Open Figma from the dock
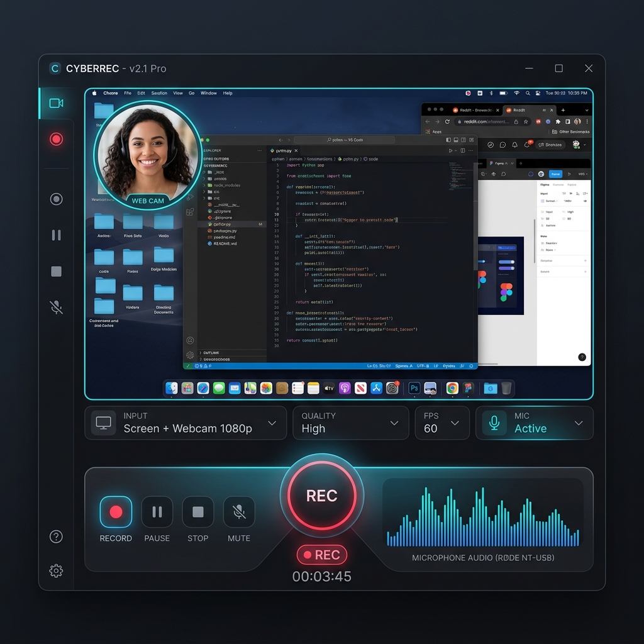644x644 pixels. pyautogui.click(x=468, y=388)
